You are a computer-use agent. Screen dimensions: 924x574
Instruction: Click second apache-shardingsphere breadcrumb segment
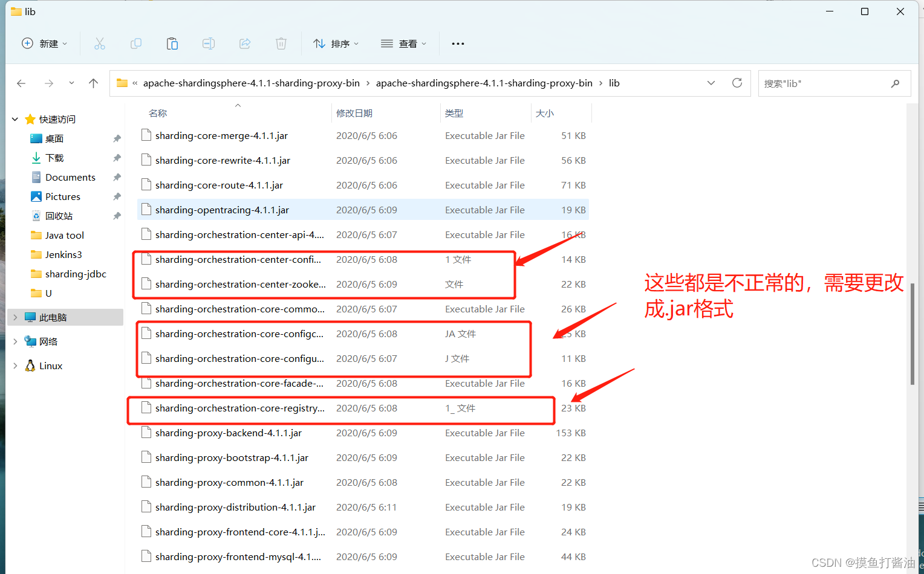click(484, 83)
